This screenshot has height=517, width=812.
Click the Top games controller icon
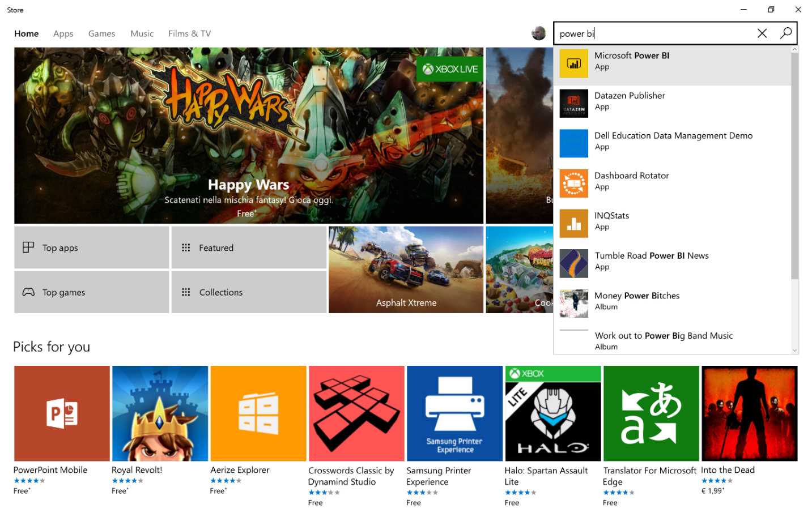[x=28, y=292]
